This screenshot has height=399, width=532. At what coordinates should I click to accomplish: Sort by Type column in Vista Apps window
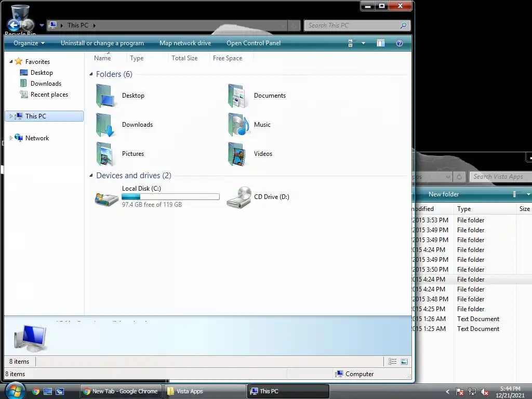click(464, 209)
